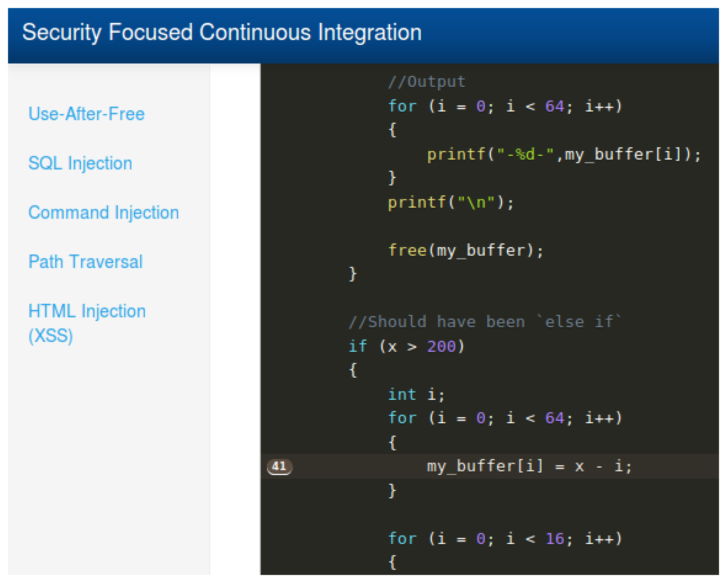This screenshot has height=583, width=728.
Task: Click the Security Focused Continuous Integration title
Action: coord(222,32)
